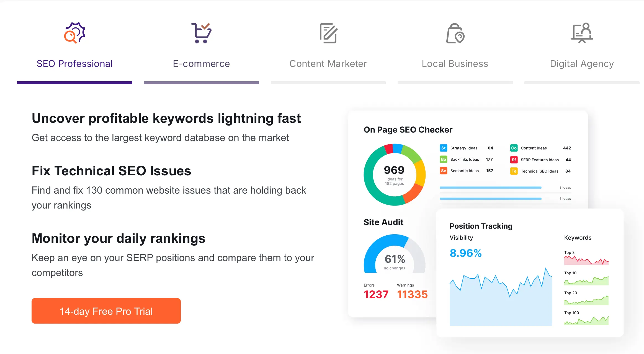Click the green 'Ba' Backlinks Ideas badge
Viewport: 644px width, 354px height.
click(x=443, y=159)
